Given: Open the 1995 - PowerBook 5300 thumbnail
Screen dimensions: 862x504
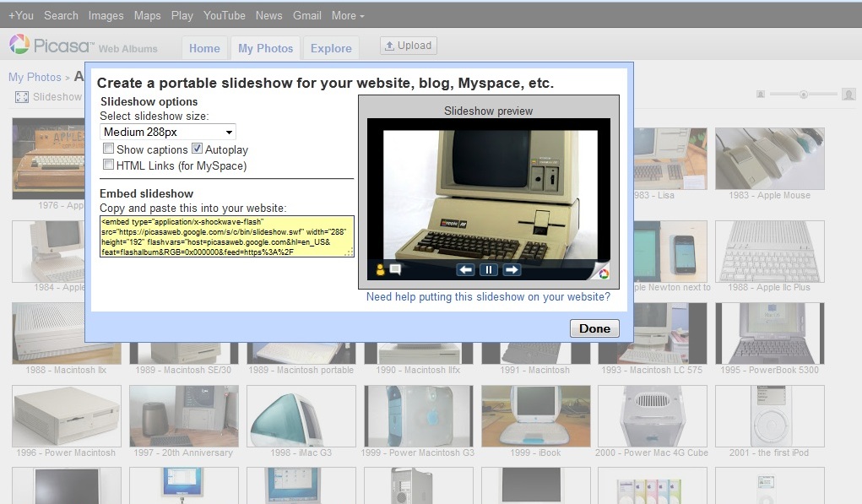Looking at the screenshot, I should point(770,333).
